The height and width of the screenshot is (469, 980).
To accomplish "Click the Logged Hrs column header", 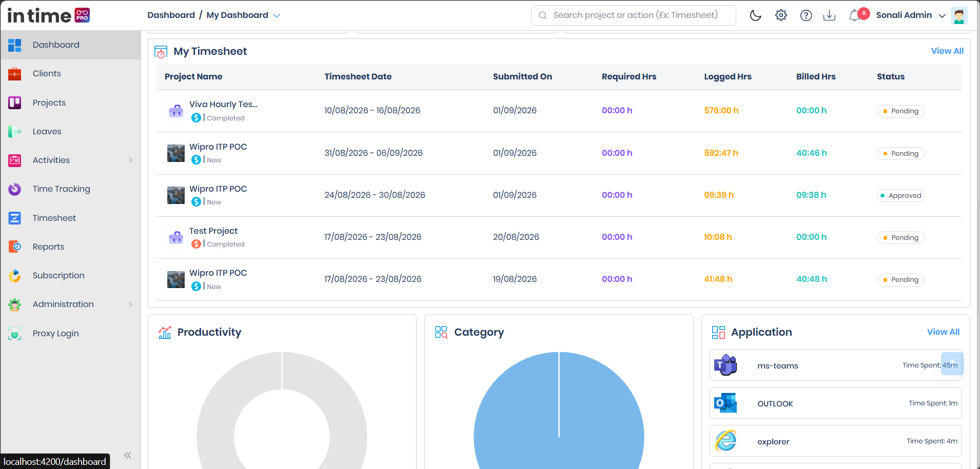I will [x=728, y=76].
